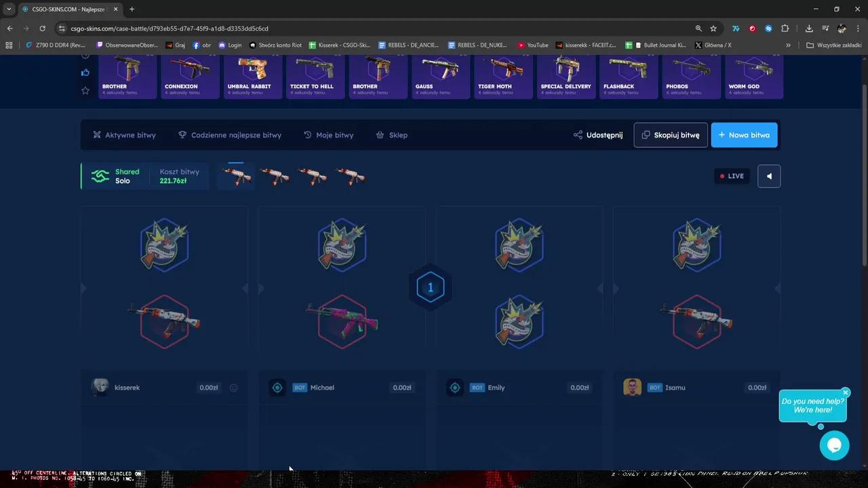The width and height of the screenshot is (868, 488).
Task: Open the Sklep tab
Action: coord(392,135)
